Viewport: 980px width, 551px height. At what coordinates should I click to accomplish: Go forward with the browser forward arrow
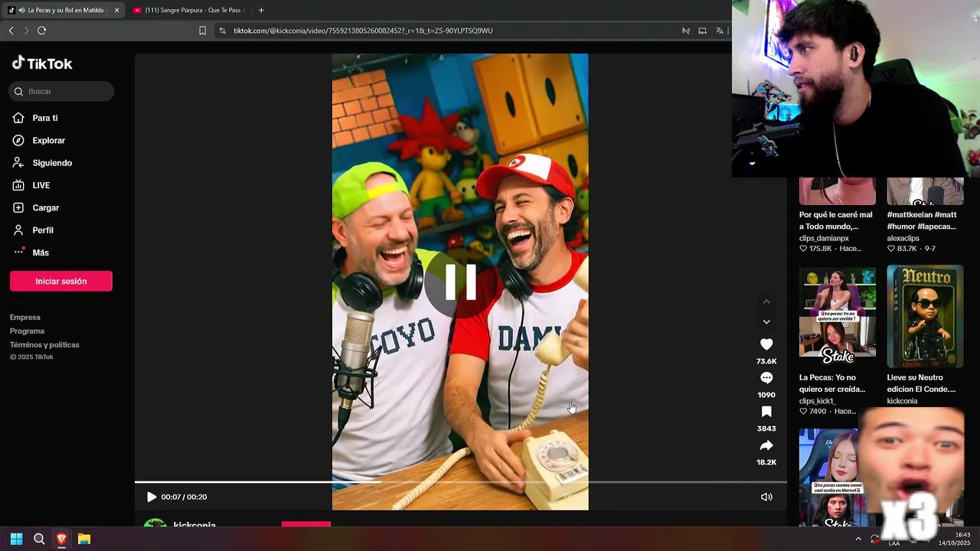click(x=26, y=31)
